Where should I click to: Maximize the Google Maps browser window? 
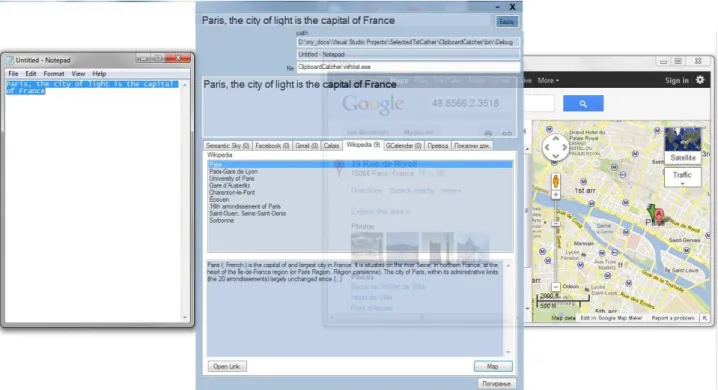click(x=678, y=61)
